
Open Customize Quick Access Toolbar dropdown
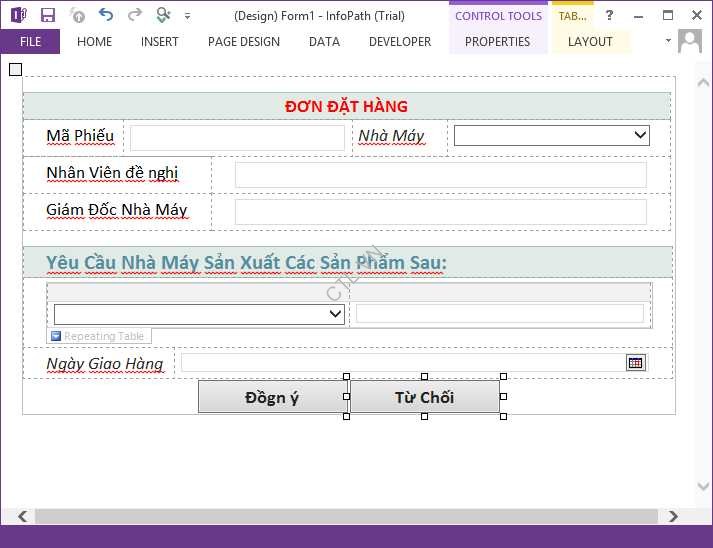[187, 16]
